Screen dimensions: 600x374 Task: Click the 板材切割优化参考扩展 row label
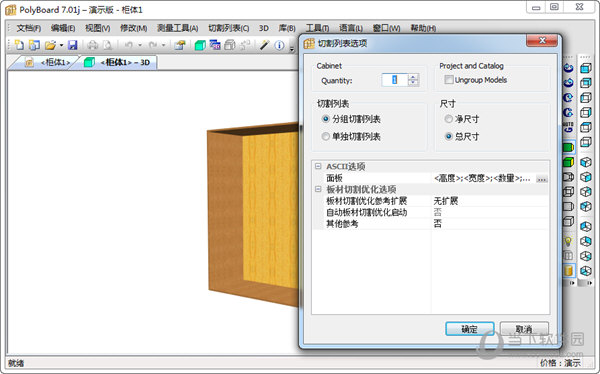coord(366,201)
